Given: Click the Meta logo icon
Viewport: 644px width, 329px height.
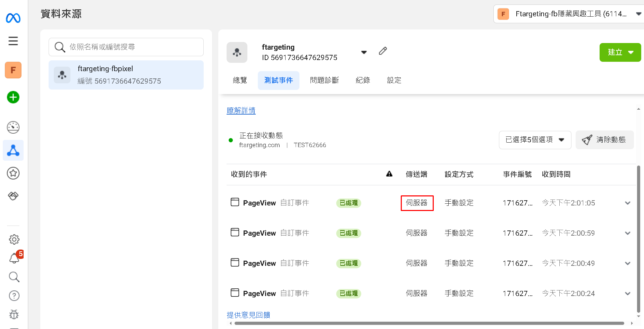Looking at the screenshot, I should coord(13,18).
